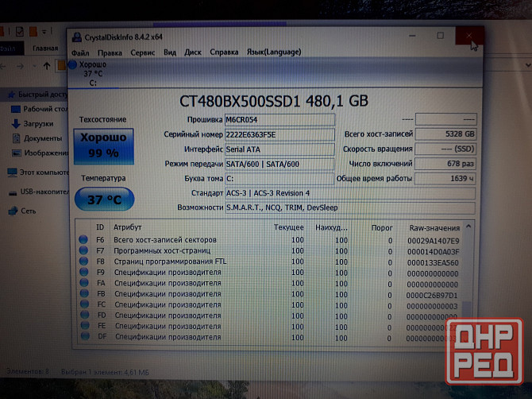Screen dimensions: 532x399
Task: Click the Порог column header
Action: (382, 228)
